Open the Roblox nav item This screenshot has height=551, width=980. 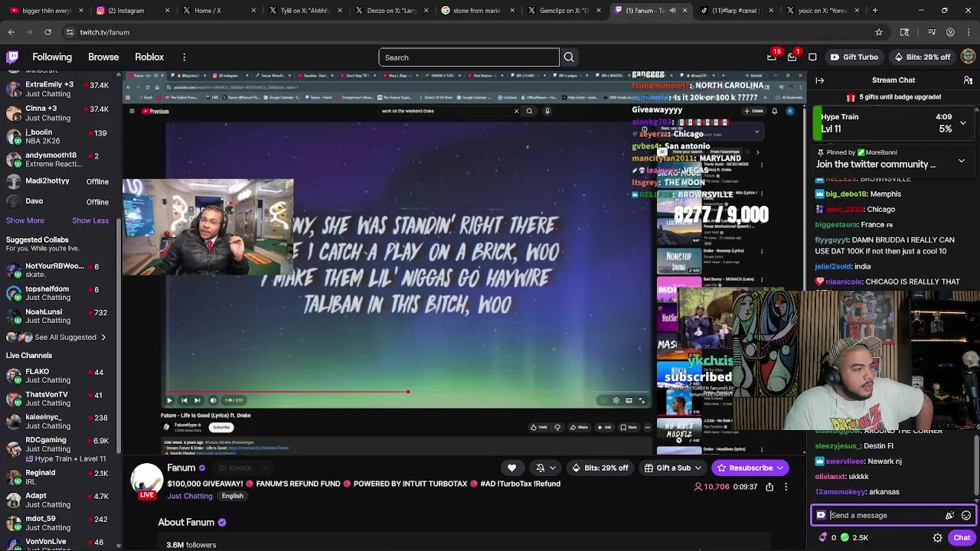tap(149, 57)
